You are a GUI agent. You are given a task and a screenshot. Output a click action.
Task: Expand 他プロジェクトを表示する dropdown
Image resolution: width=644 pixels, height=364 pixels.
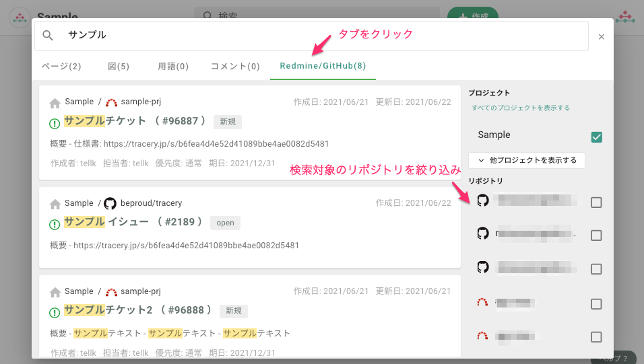coord(527,160)
